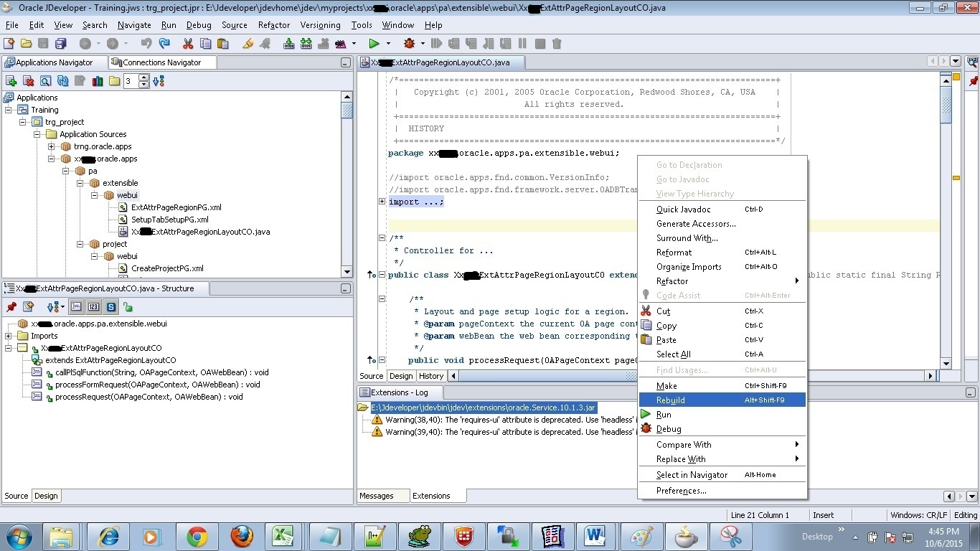Minimize the Extensions Log panel
980x551 pixels.
pos(971,392)
